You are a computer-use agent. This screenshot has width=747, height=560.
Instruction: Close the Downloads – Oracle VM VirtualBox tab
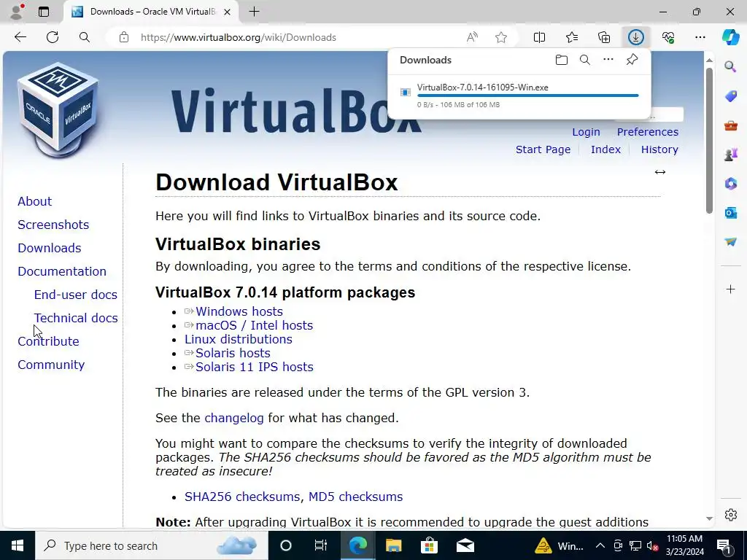(x=228, y=12)
